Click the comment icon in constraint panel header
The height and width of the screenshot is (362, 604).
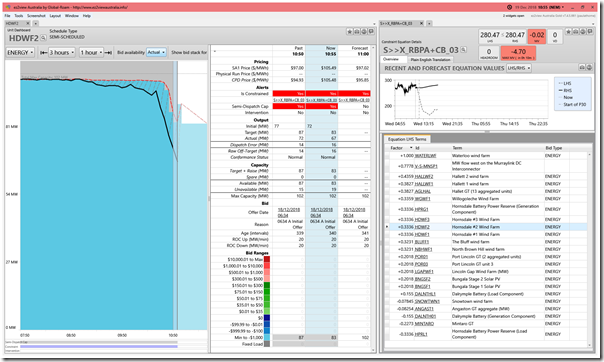tap(590, 32)
